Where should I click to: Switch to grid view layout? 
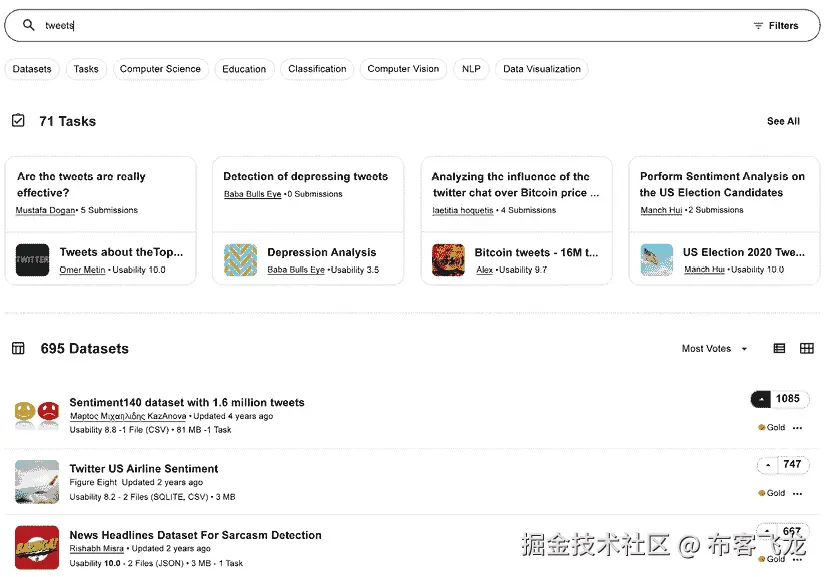(807, 348)
